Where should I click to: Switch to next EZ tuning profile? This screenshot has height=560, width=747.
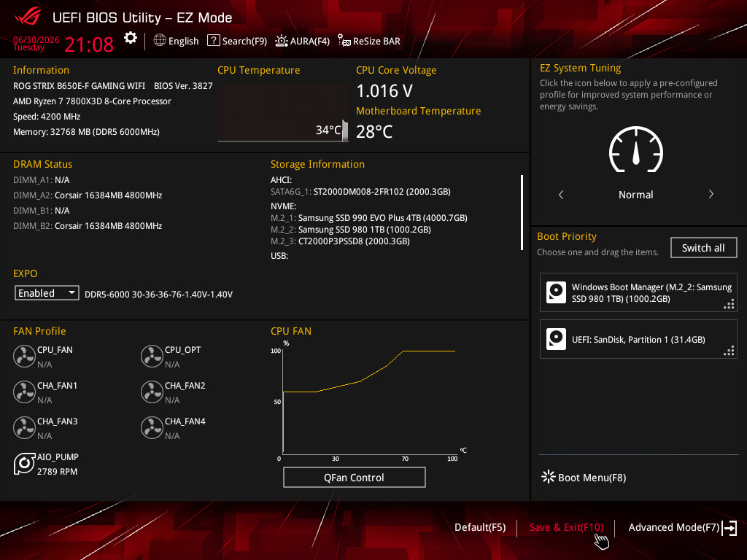(711, 194)
